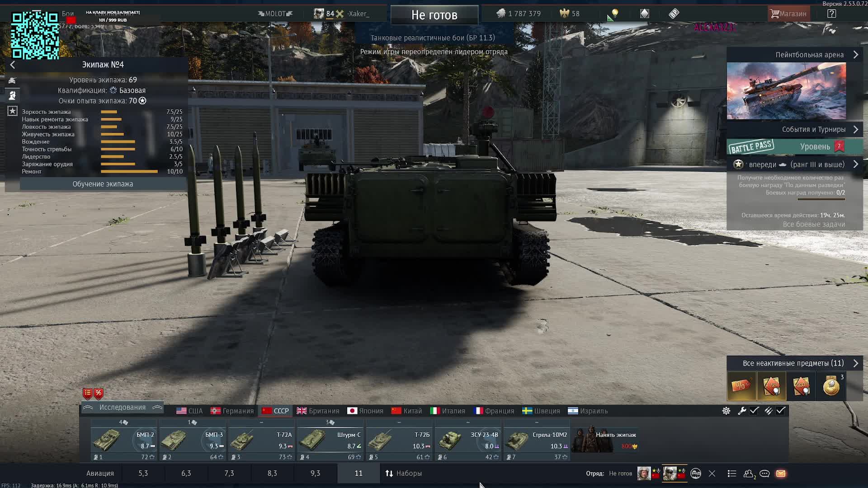Viewport: 868px width, 488px height.
Task: Expand the Исследования research panel
Action: (122, 407)
